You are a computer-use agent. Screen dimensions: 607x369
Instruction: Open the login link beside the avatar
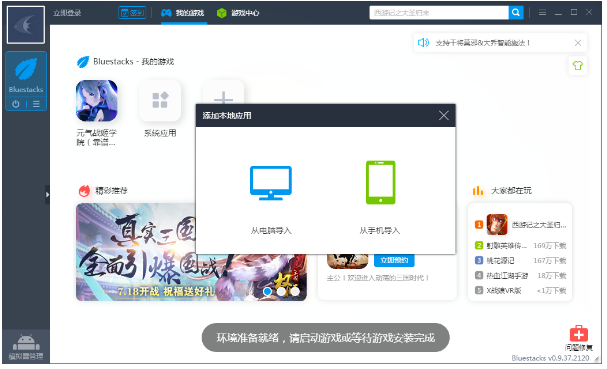tap(67, 13)
